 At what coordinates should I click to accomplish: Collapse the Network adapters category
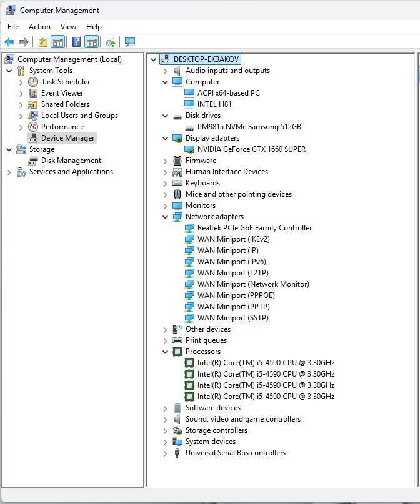tap(166, 217)
